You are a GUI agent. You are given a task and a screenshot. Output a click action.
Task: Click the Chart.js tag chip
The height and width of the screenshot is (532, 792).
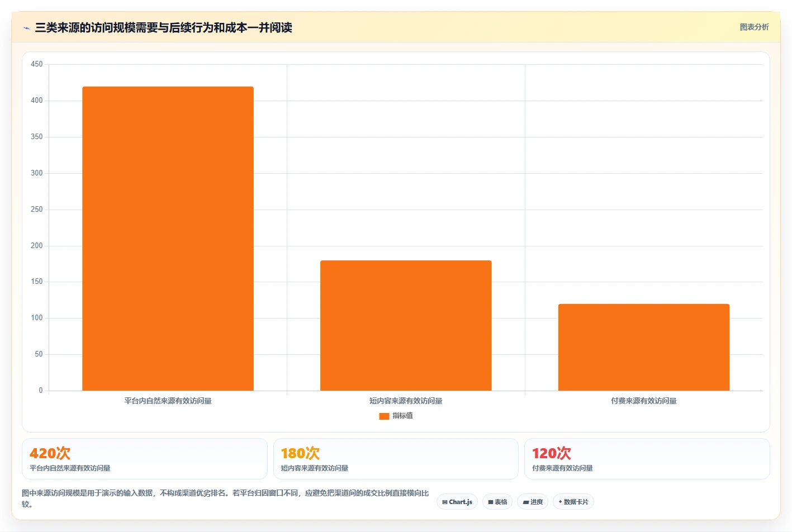[x=457, y=502]
